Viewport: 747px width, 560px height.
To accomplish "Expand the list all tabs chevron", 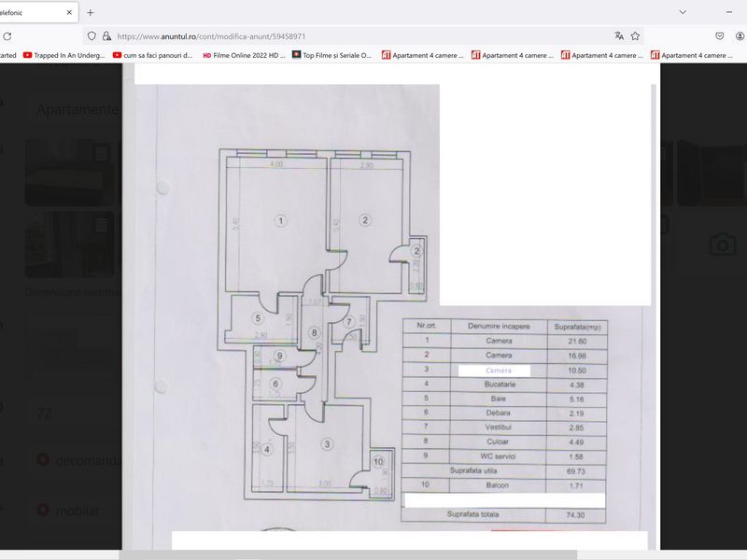I will coord(683,12).
